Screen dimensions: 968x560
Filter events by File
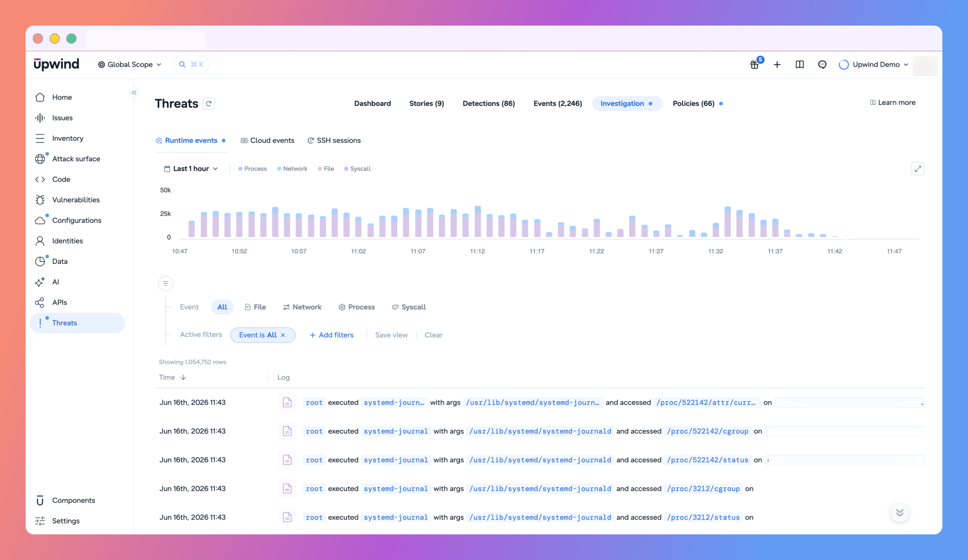(x=255, y=307)
